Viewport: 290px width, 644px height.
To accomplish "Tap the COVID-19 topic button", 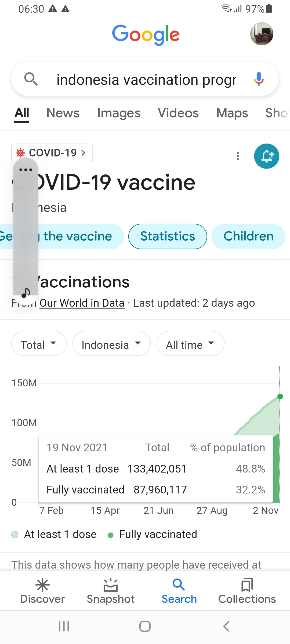I will (x=52, y=153).
